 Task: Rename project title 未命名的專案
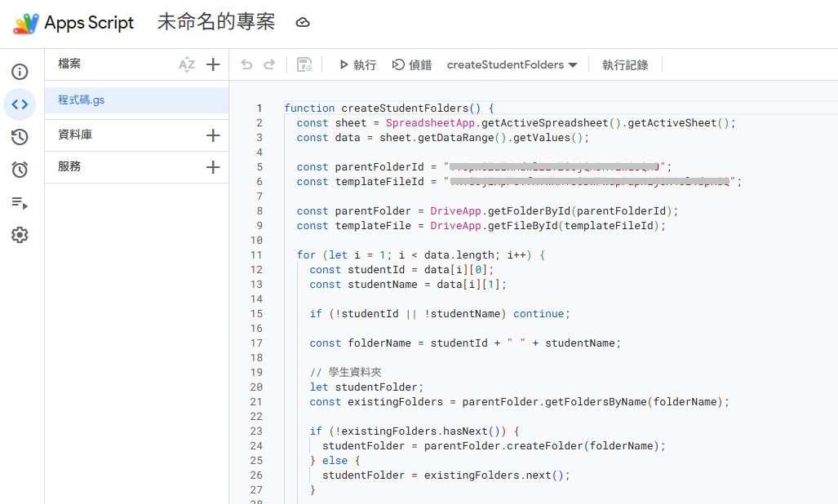215,22
